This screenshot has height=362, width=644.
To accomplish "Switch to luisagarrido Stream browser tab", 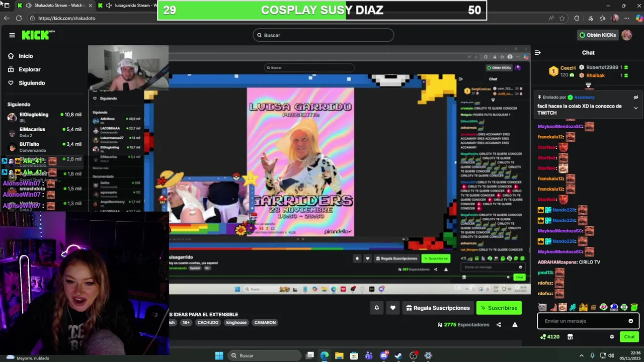I will coord(128,5).
